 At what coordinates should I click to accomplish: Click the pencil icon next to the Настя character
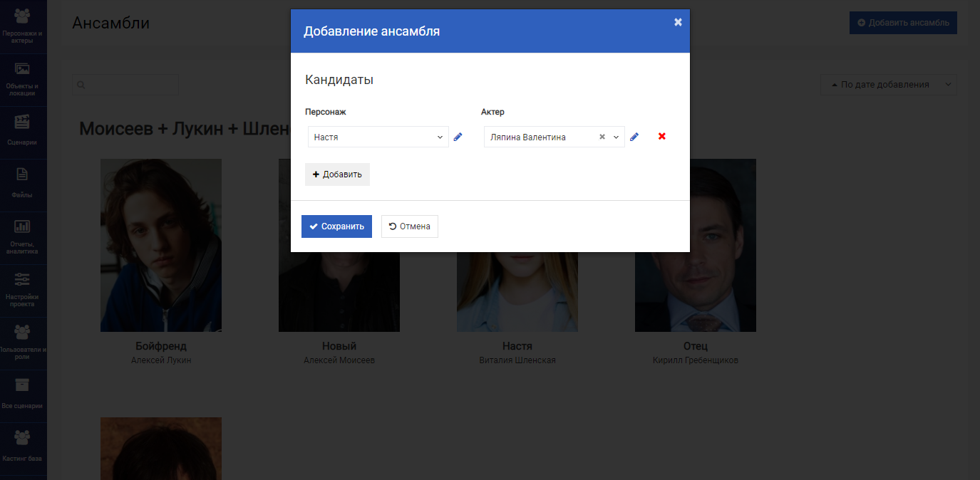point(458,137)
